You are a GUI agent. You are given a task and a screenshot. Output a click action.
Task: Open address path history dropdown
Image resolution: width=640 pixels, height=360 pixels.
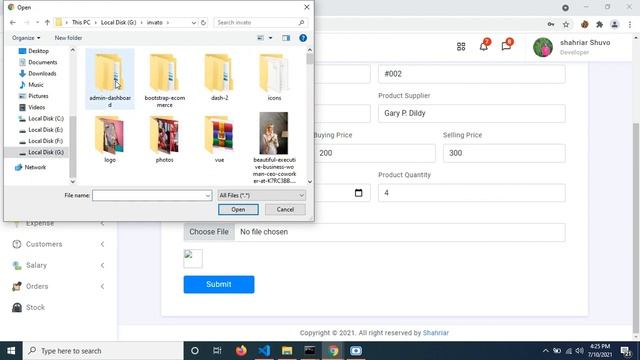coord(193,22)
